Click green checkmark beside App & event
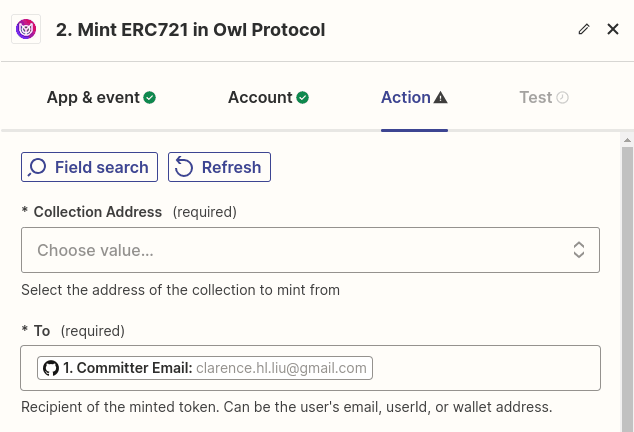 point(150,98)
